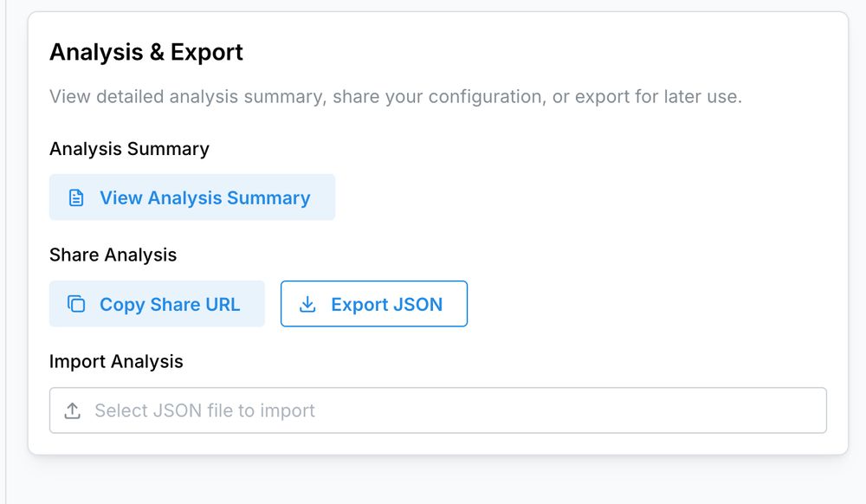Click the "View Analysis Summary" text label

pyautogui.click(x=204, y=198)
